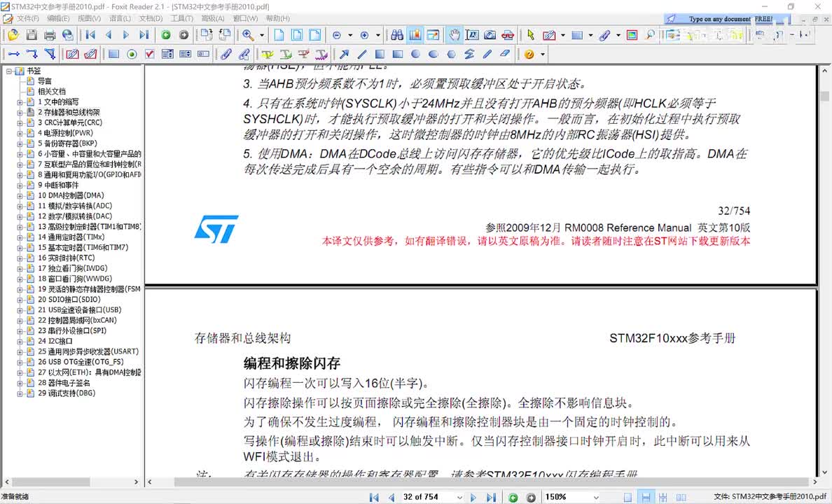Viewport: 832px width, 504px height.
Task: Enable single page layout in status bar
Action: tap(628, 497)
